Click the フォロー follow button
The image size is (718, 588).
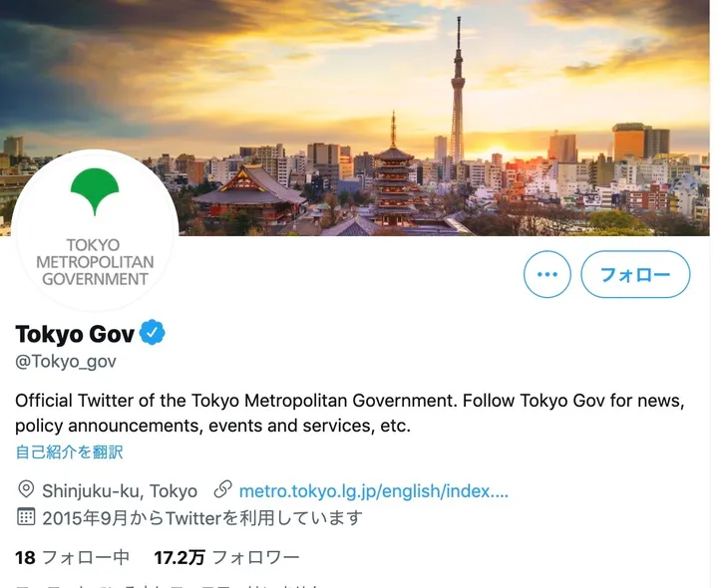tap(635, 274)
